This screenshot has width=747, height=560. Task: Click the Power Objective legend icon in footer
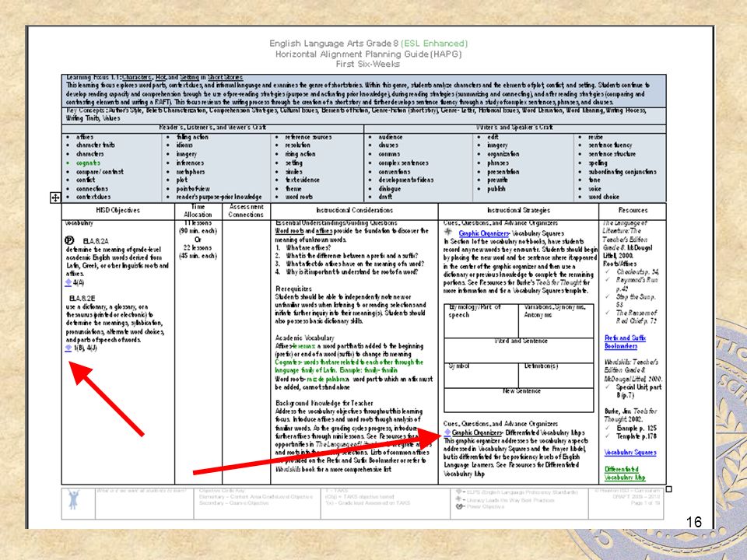[459, 506]
